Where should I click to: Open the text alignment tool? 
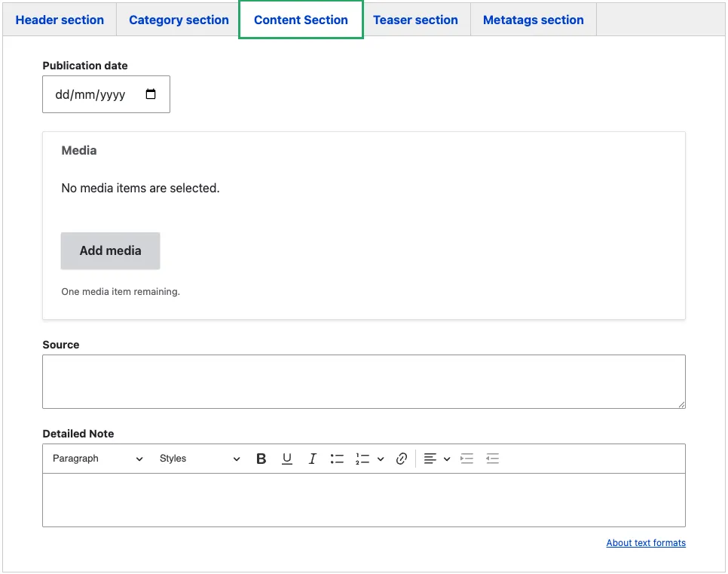tap(430, 459)
